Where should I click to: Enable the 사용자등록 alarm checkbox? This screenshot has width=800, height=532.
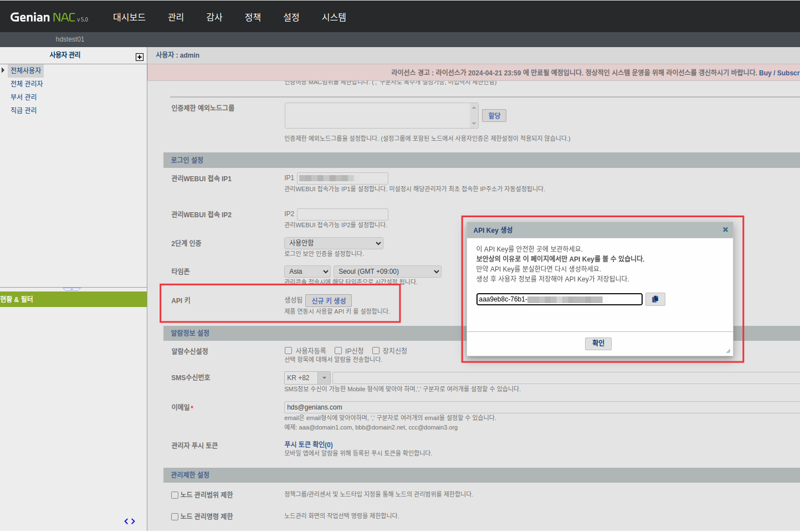click(288, 350)
